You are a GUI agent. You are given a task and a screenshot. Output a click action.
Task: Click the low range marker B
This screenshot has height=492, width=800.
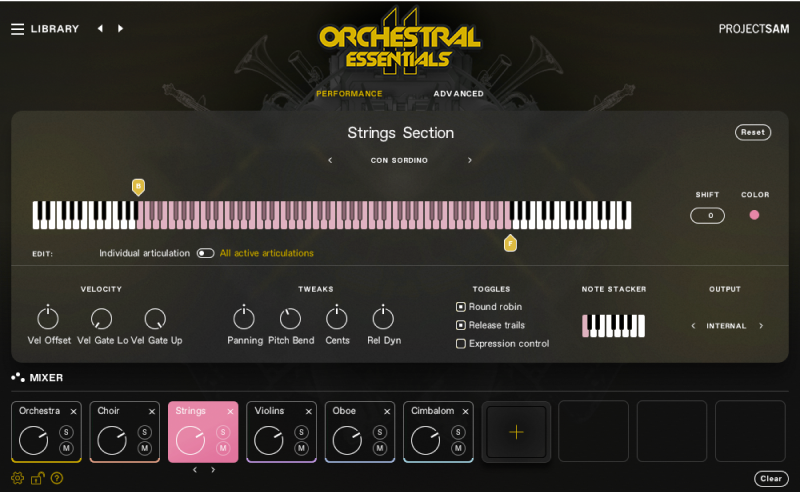coord(138,187)
